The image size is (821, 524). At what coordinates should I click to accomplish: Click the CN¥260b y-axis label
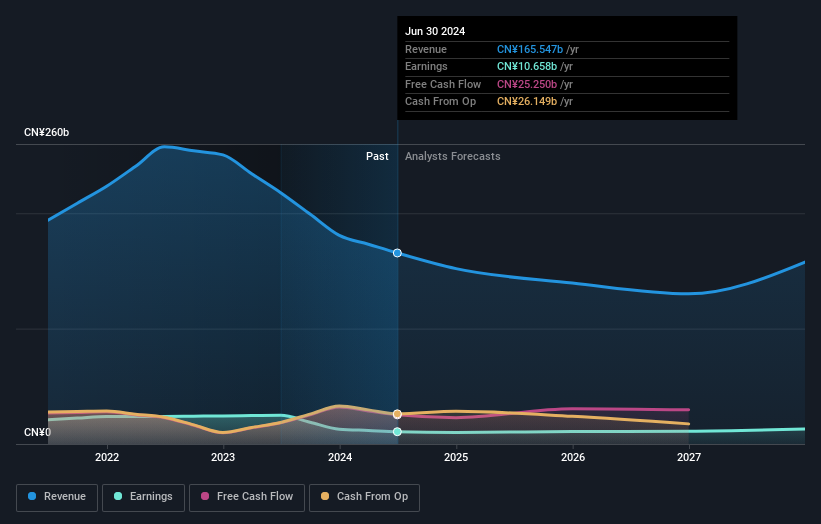47,132
